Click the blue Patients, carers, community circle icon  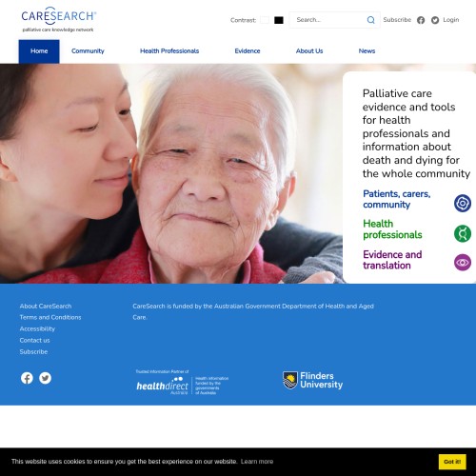(x=463, y=203)
